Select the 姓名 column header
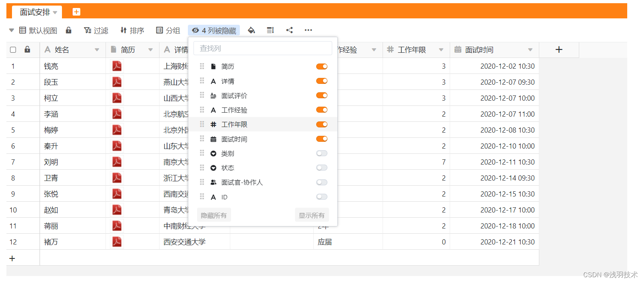The image size is (644, 282). 73,50
